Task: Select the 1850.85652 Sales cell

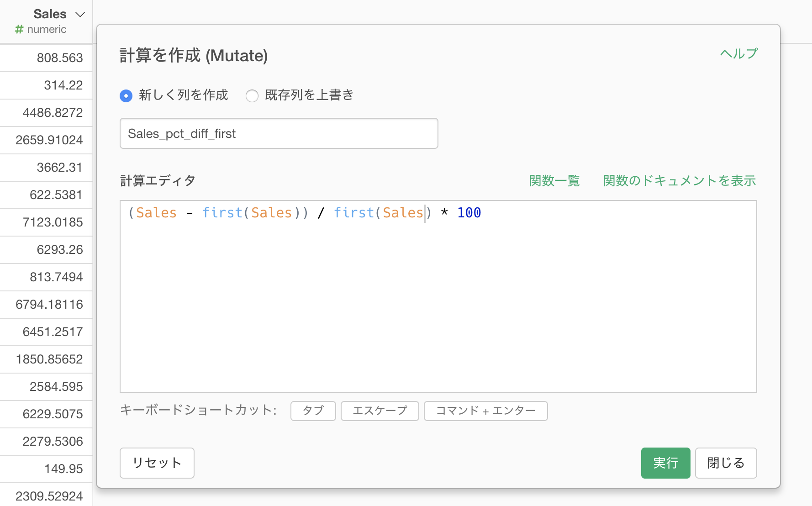Action: click(x=46, y=359)
